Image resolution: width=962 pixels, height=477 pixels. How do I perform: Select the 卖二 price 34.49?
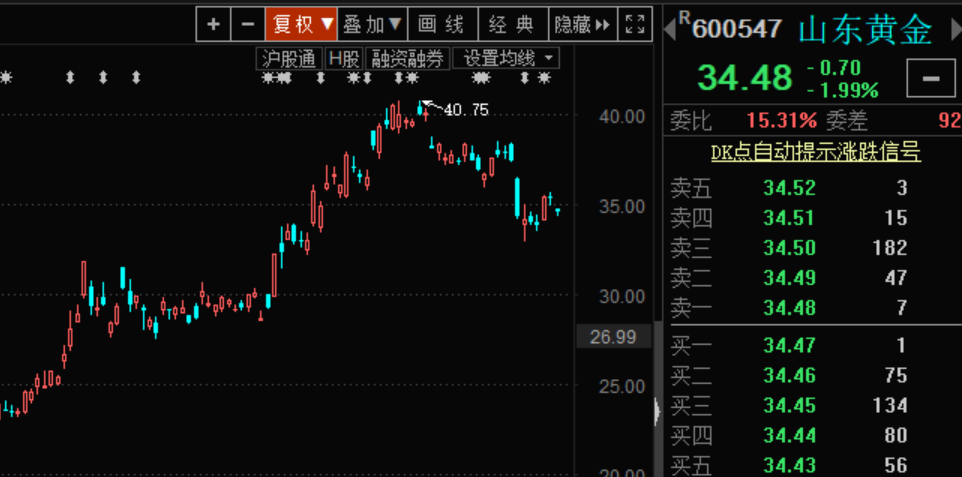tap(790, 278)
